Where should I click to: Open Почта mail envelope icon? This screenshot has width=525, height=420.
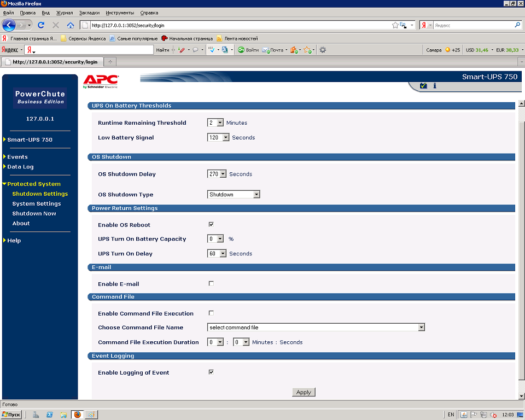(x=266, y=50)
